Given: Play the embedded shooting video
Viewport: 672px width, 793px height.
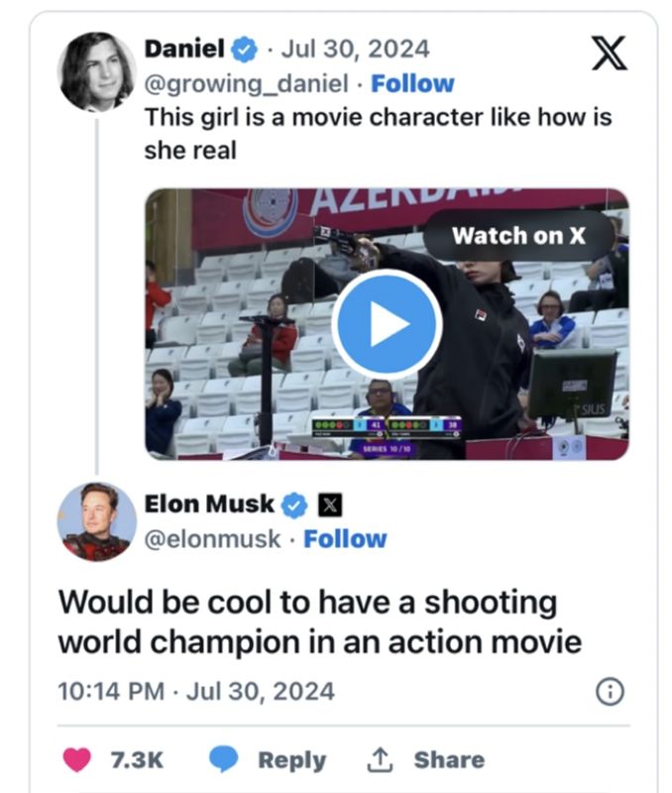Looking at the screenshot, I should tap(387, 324).
